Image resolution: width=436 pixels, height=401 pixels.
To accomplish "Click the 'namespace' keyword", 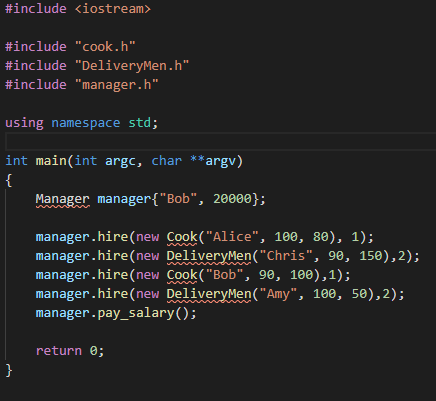I will 86,123.
